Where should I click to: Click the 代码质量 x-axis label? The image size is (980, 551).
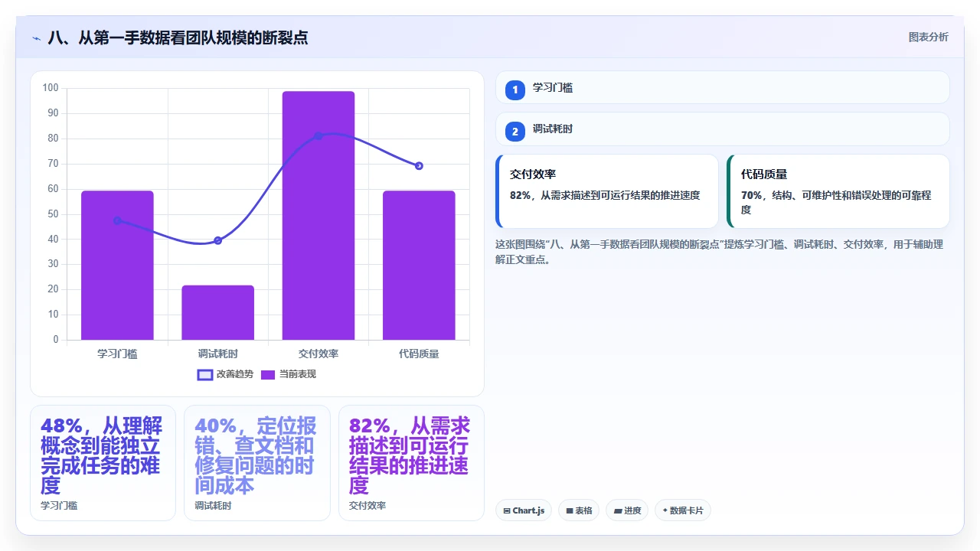point(419,354)
